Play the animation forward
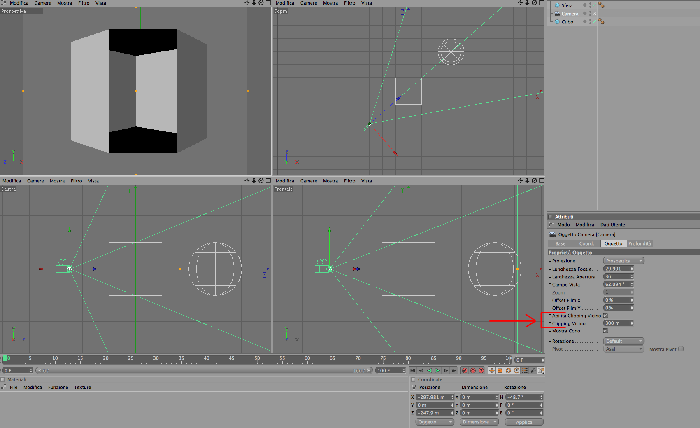Viewport: 700px width, 428px height. click(438, 370)
